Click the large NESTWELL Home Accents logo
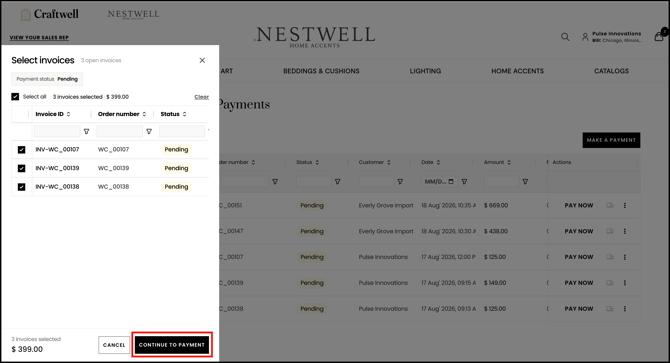Viewport: 670px width, 363px height. coord(314,37)
